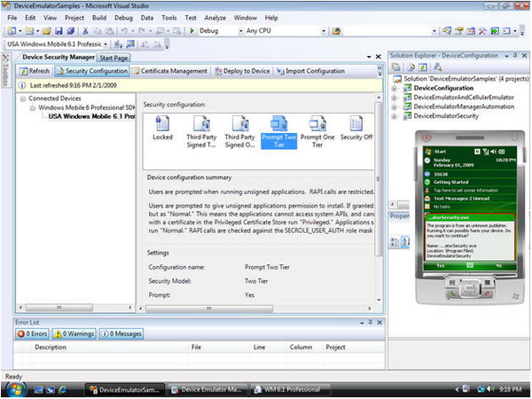
Task: Click the Refresh button
Action: 35,71
